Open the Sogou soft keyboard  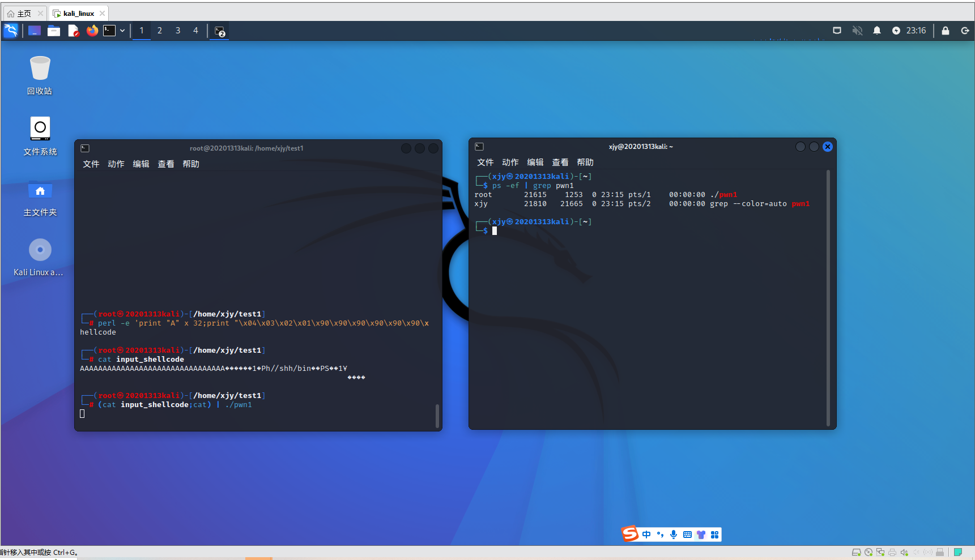pyautogui.click(x=687, y=535)
